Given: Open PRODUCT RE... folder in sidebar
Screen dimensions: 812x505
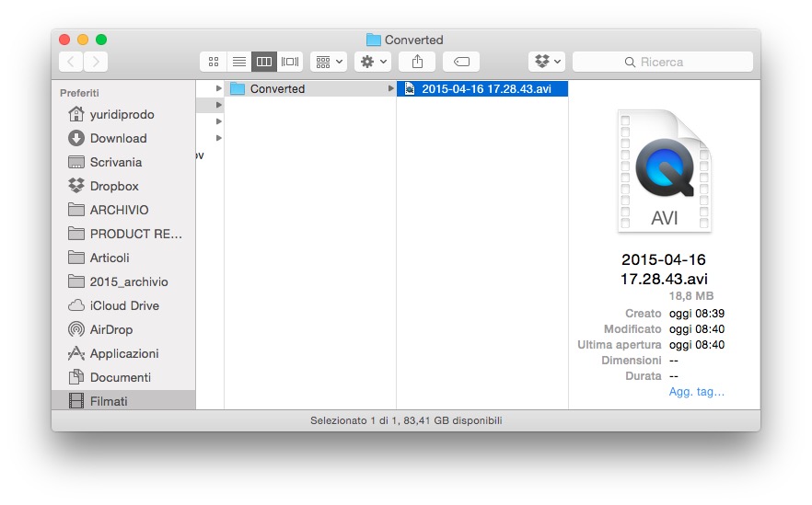Looking at the screenshot, I should point(123,234).
